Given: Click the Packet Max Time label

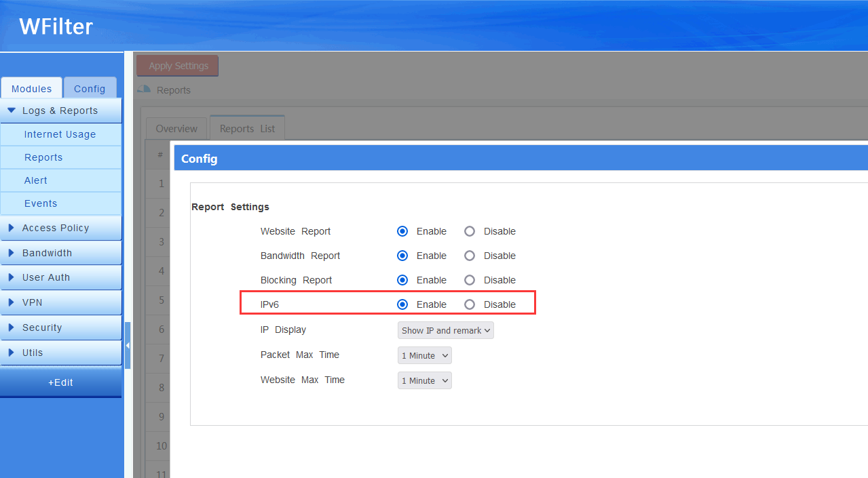Looking at the screenshot, I should (300, 355).
